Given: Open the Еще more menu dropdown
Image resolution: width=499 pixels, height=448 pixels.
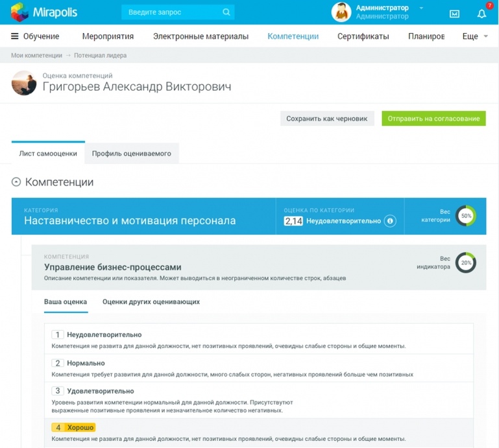Looking at the screenshot, I should click(475, 36).
